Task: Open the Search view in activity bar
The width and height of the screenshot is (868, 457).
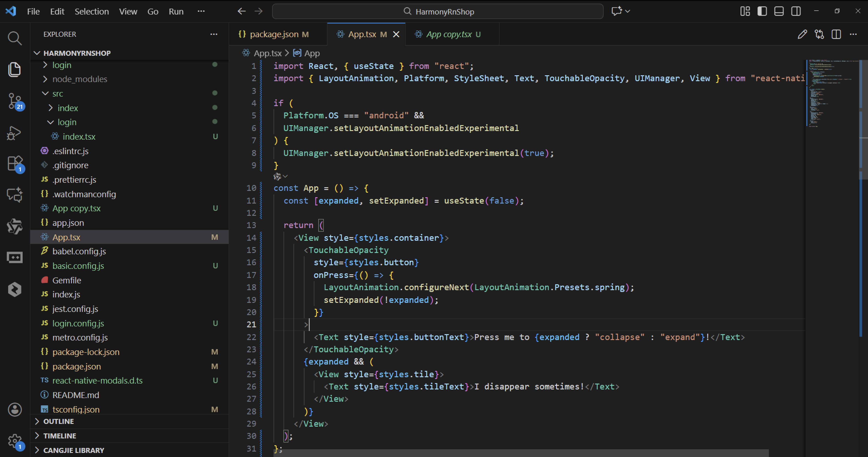Action: 14,38
